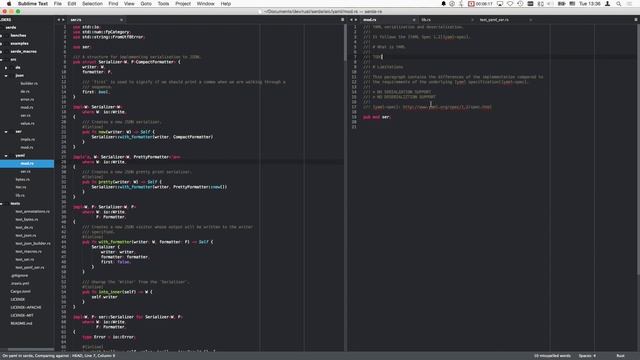Open the Time Machine menu bar icon
Image resolution: width=640 pixels, height=360 pixels.
pos(520,4)
